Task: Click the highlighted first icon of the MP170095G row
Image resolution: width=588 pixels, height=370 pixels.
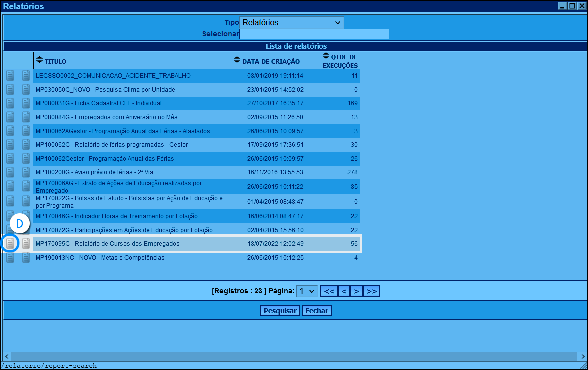Action: tap(10, 244)
